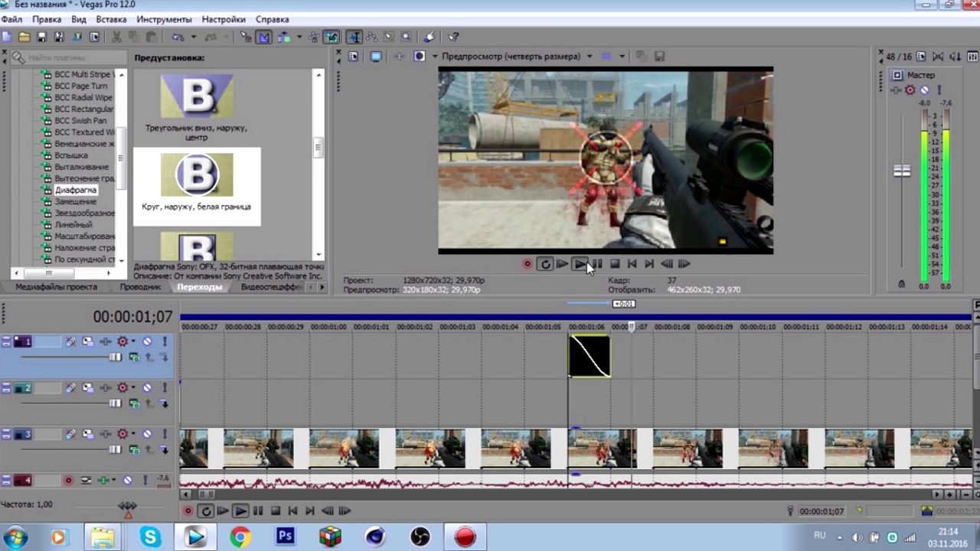Click the plugin search field Найти плагины
Image resolution: width=980 pixels, height=551 pixels.
pyautogui.click(x=69, y=57)
